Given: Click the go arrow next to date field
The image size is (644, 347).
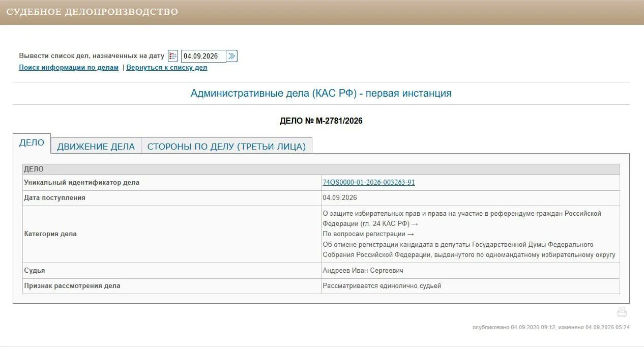Looking at the screenshot, I should (x=232, y=56).
